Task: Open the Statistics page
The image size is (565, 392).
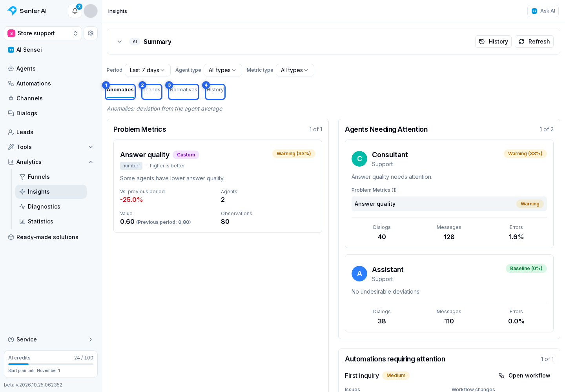Action: coord(51,221)
